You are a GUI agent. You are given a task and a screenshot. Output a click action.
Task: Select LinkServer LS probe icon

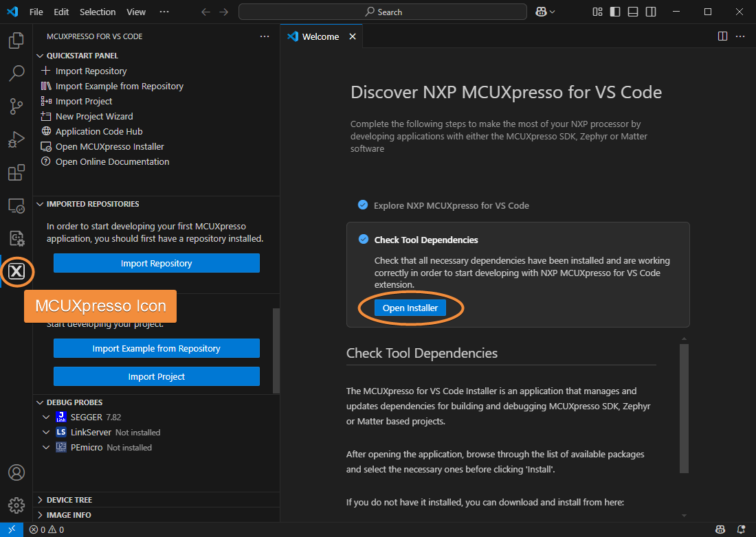[x=60, y=432]
